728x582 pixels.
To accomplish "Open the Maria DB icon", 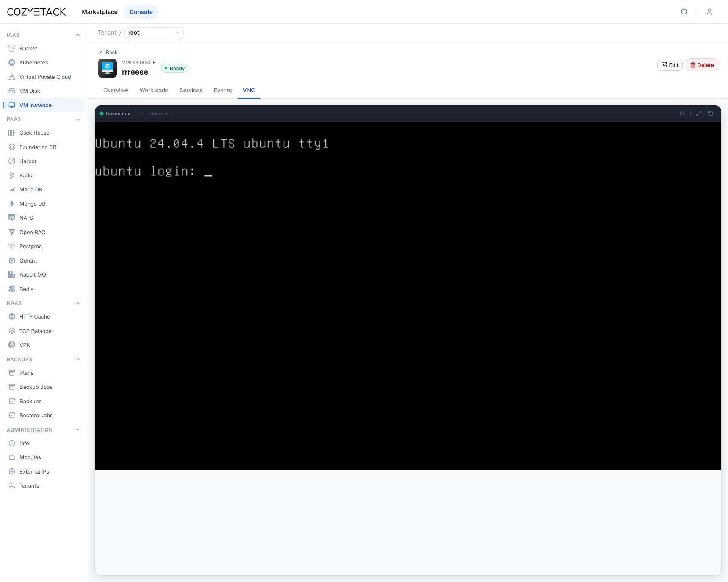I will (12, 189).
